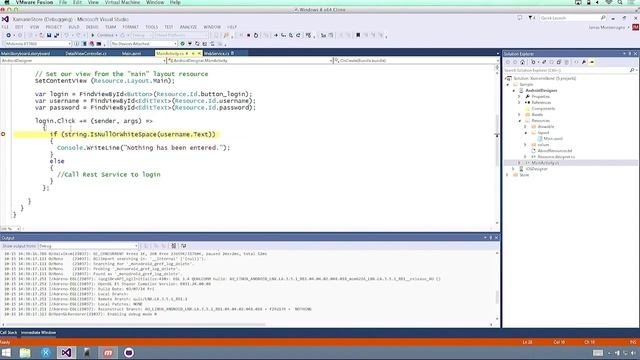This screenshot has width=640, height=360.
Task: Collapse the AndroidDesigner project node
Action: tap(514, 91)
